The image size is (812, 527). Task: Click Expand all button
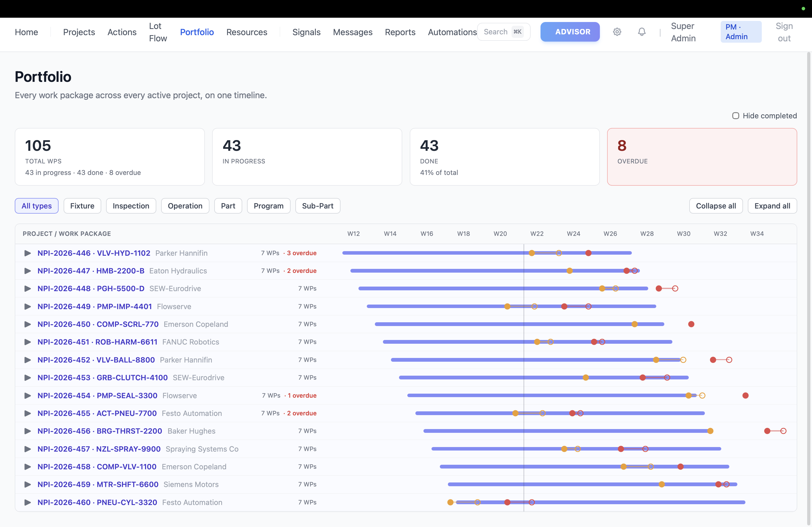[772, 206]
